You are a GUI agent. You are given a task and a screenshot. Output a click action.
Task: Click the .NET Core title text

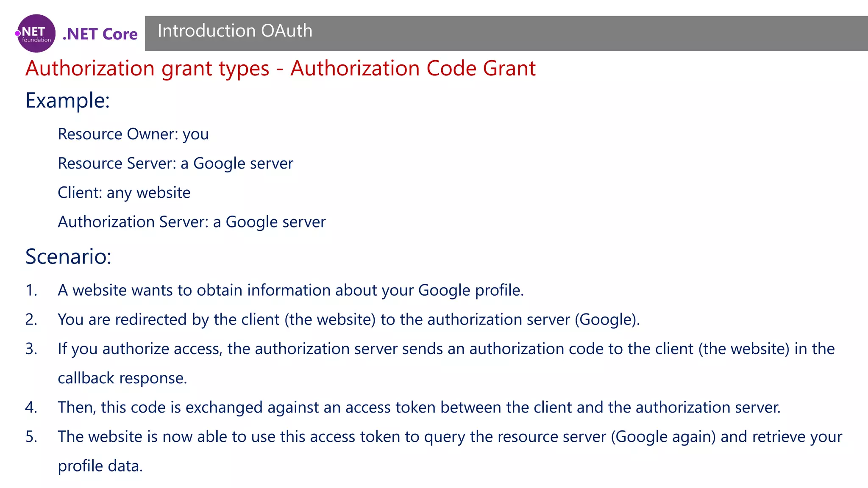100,34
